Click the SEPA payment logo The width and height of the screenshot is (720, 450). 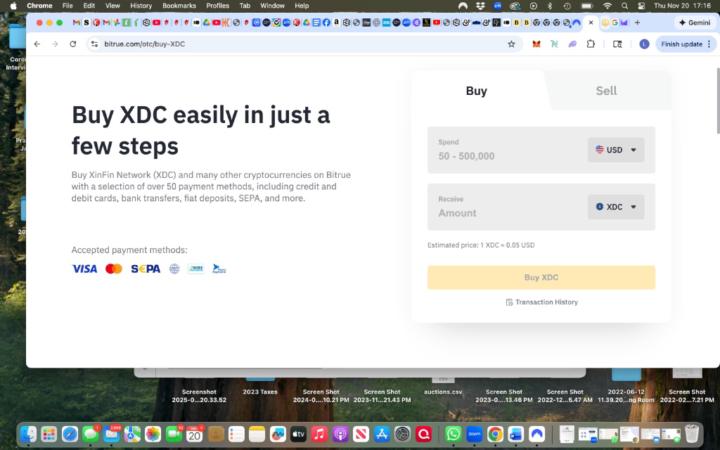(146, 269)
